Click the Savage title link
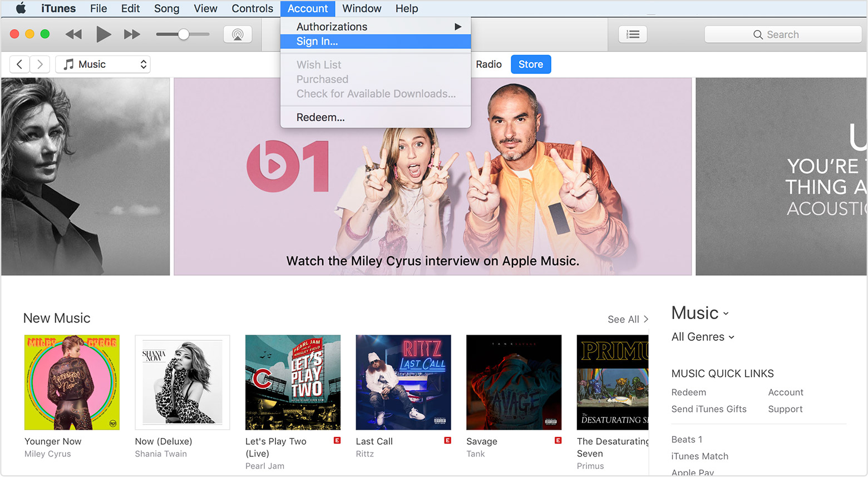 [x=482, y=441]
